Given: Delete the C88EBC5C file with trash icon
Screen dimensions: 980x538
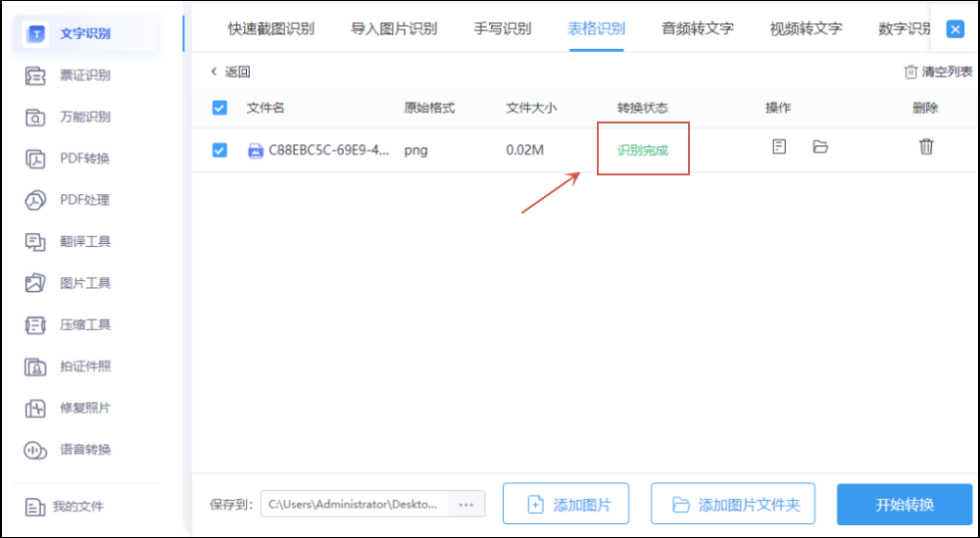Looking at the screenshot, I should point(926,146).
